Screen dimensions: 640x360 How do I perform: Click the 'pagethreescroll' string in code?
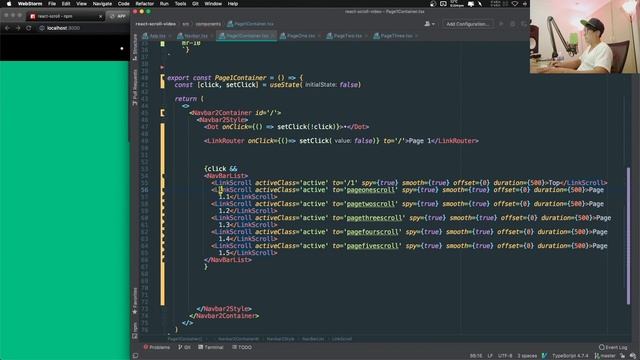[374, 218]
